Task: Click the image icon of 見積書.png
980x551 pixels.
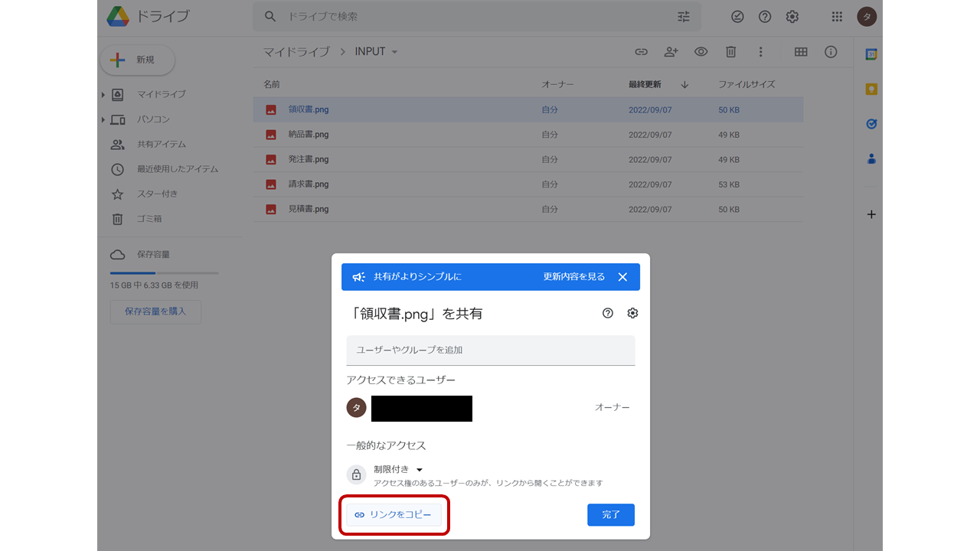Action: 271,210
